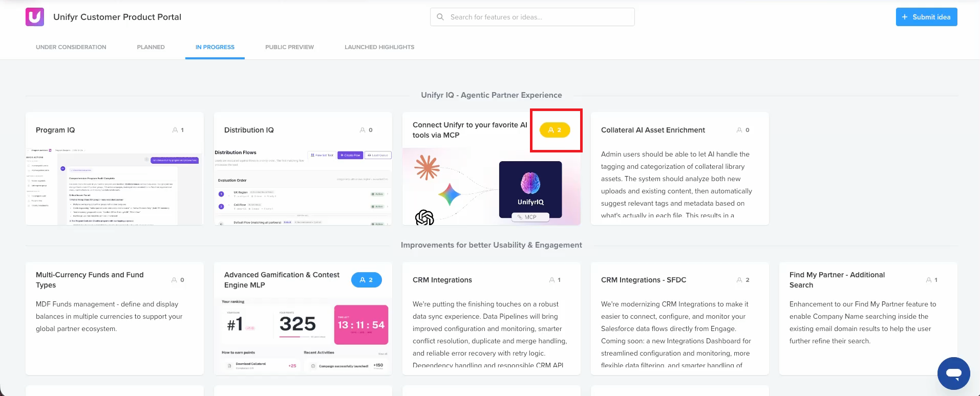Image resolution: width=980 pixels, height=396 pixels.
Task: Click 'Enhancement to our Find My Partner' description
Action: pyautogui.click(x=863, y=322)
